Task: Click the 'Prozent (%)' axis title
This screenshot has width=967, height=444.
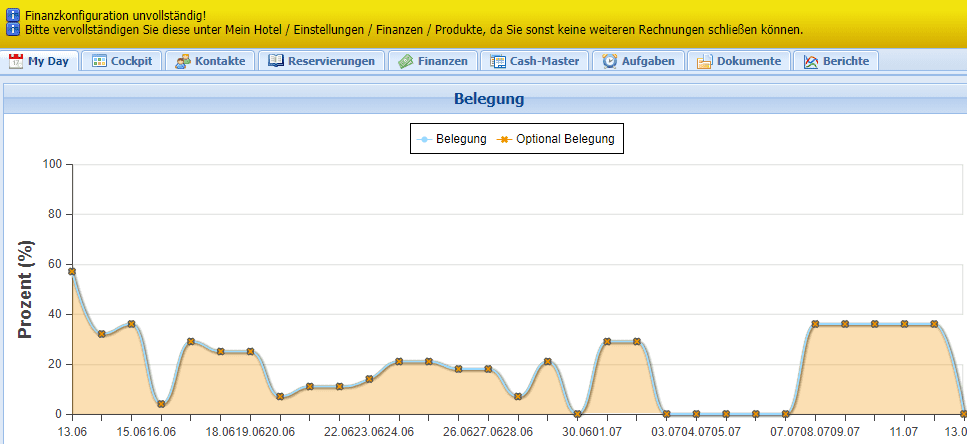Action: [x=26, y=289]
